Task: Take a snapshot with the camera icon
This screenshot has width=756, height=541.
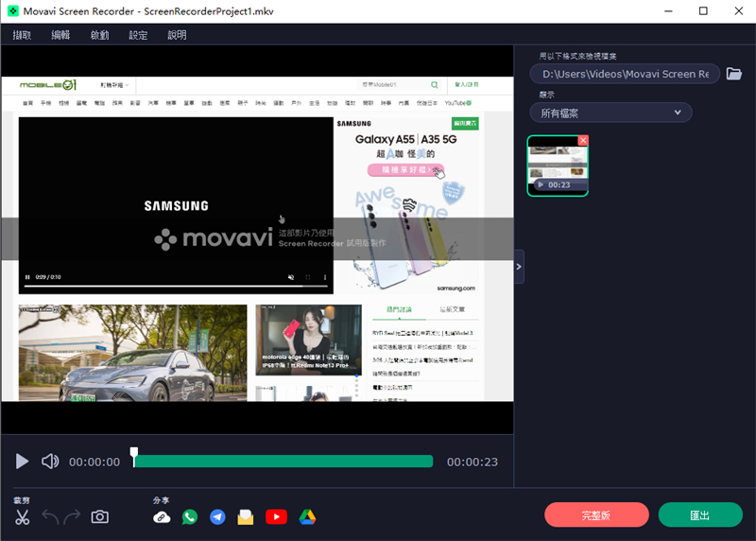Action: (99, 517)
